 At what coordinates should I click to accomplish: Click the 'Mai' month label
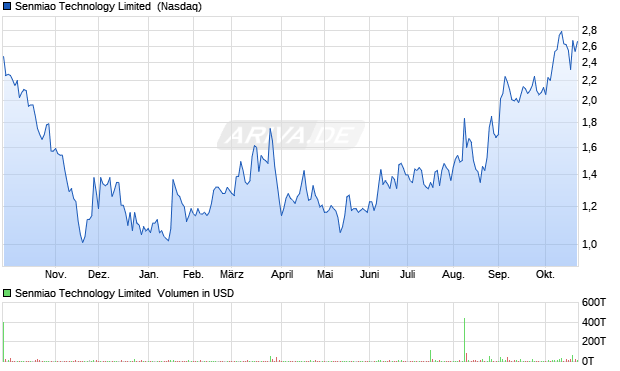click(x=325, y=274)
